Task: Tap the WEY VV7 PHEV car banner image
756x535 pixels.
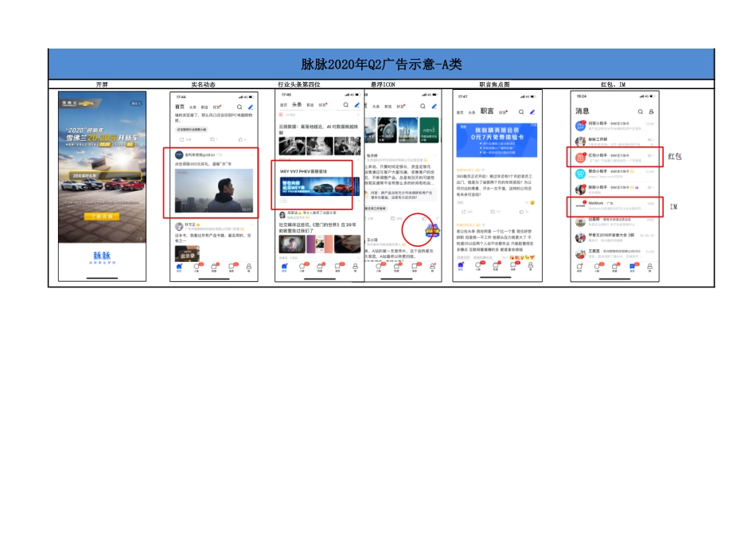Action: 321,188
